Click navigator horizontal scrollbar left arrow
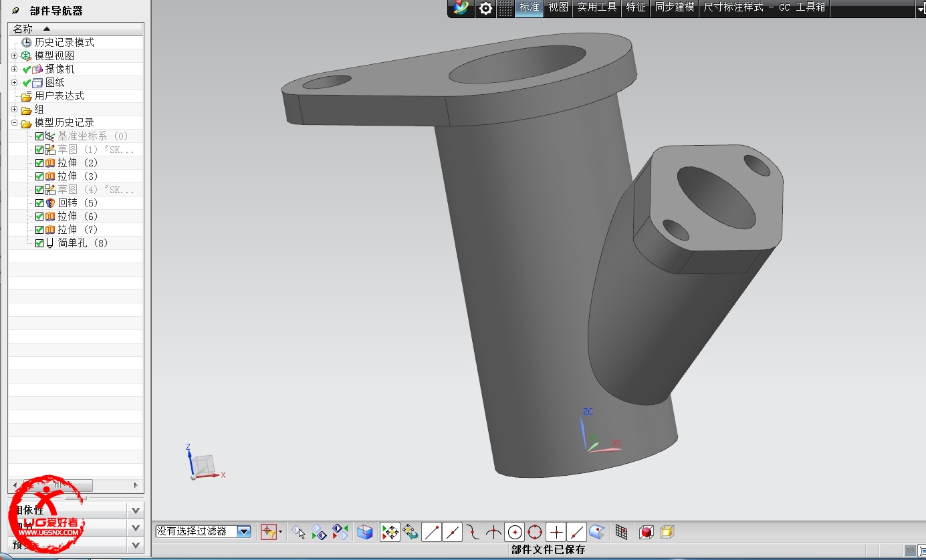This screenshot has height=560, width=926. pos(15,485)
